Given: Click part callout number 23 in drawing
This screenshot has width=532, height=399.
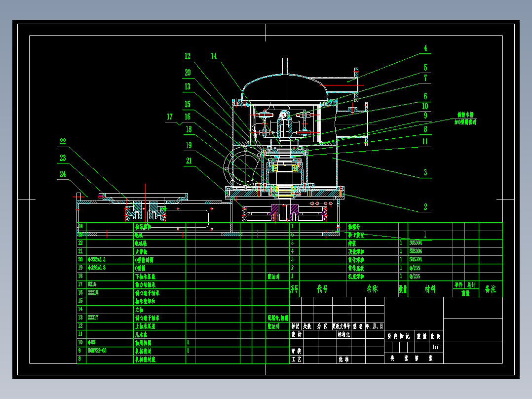Looking at the screenshot, I should point(63,158).
